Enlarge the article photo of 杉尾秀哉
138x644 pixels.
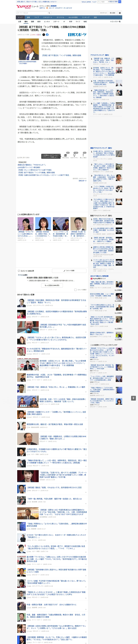click(x=29, y=49)
